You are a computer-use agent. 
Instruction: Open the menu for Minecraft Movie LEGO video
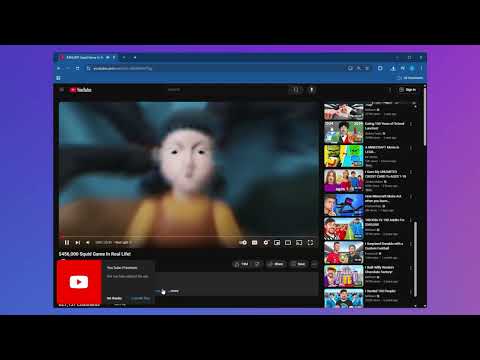(x=411, y=148)
